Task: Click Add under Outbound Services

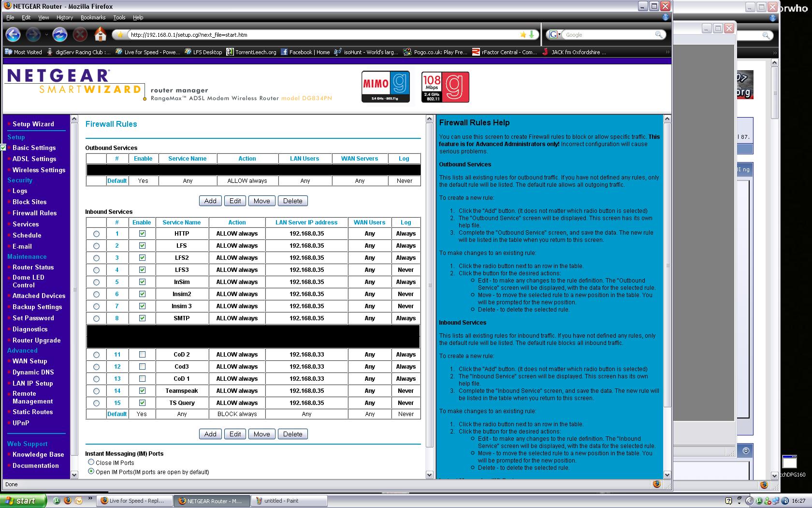Action: 210,201
